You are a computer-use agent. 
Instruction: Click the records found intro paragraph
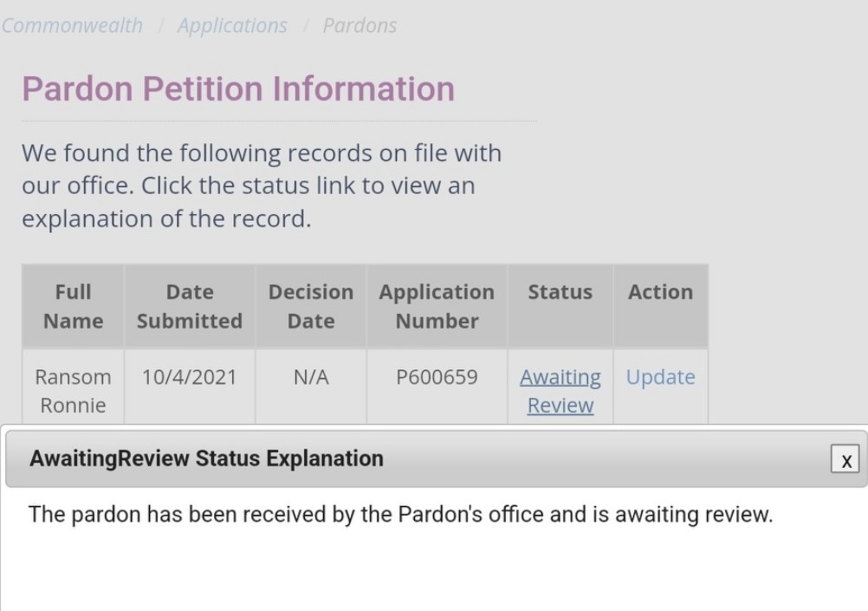261,185
